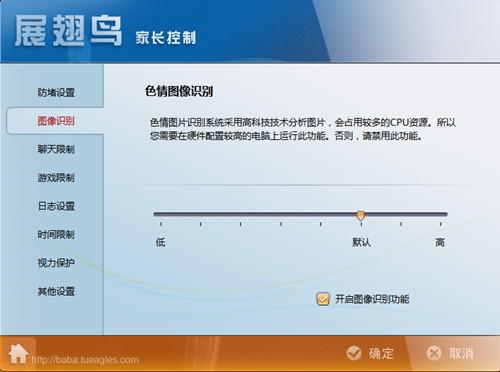Click the sensitivity slider thumb
This screenshot has height=372, width=500.
[360, 215]
